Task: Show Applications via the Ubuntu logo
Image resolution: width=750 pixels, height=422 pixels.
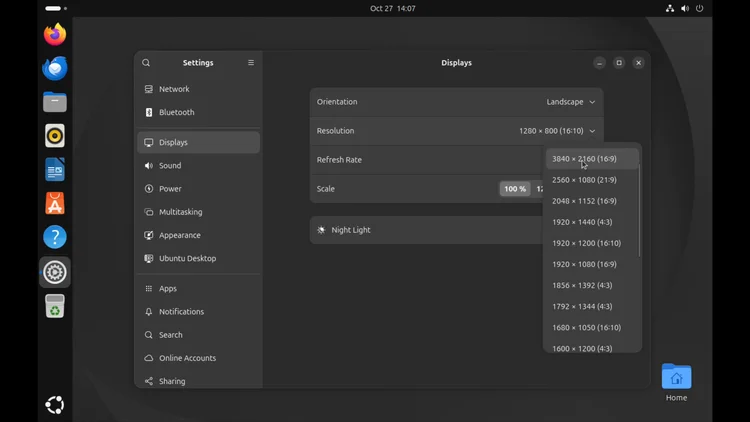Action: [55, 405]
